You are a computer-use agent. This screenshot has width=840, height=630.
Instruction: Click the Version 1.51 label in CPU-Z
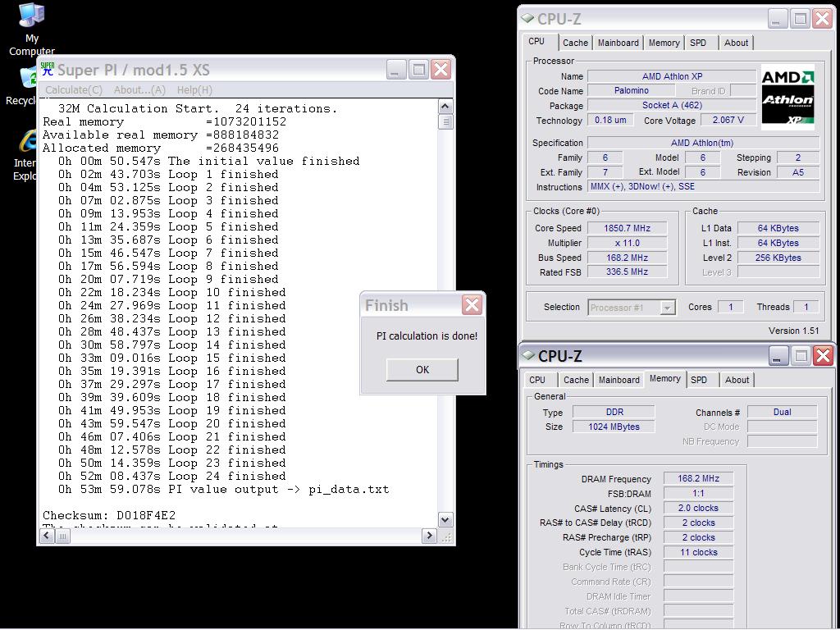(x=793, y=331)
